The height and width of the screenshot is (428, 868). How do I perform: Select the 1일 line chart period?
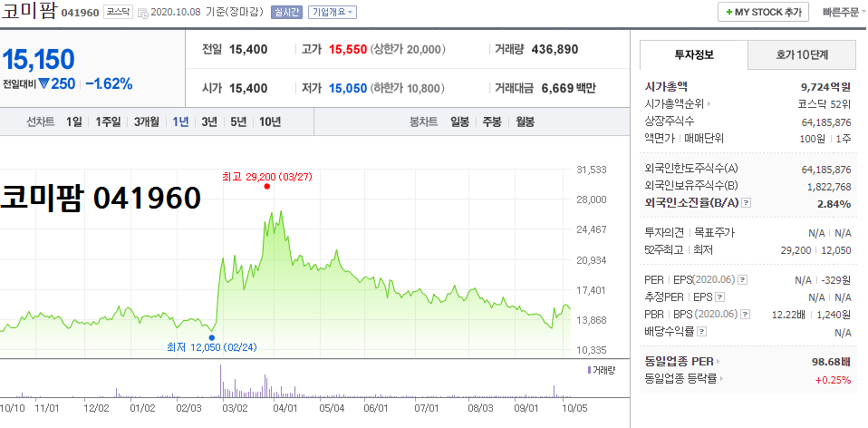pos(73,122)
